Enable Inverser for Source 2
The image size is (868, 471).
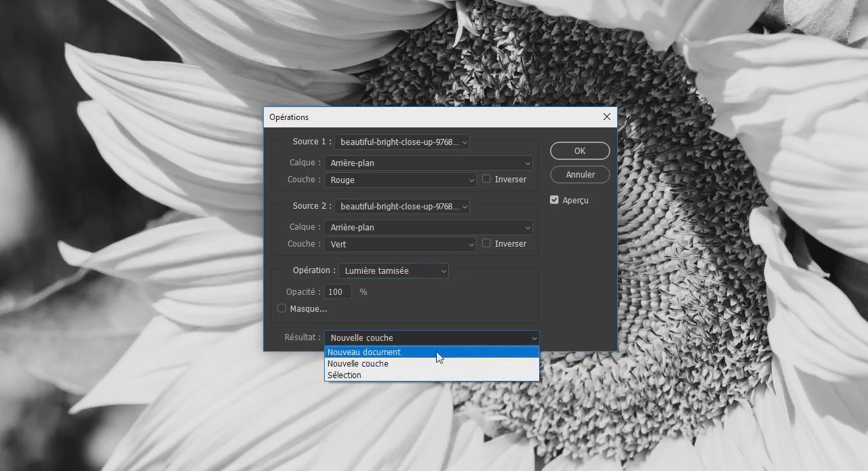point(486,243)
